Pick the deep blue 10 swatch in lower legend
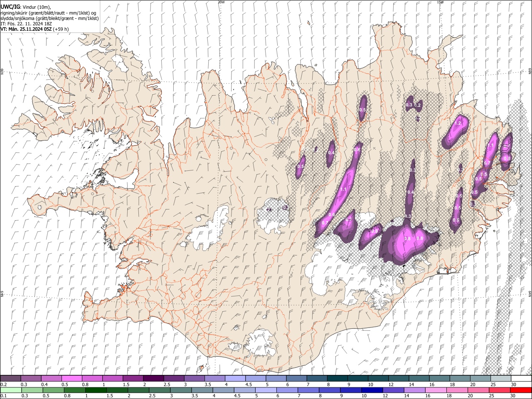The image size is (532, 399). pos(372,390)
